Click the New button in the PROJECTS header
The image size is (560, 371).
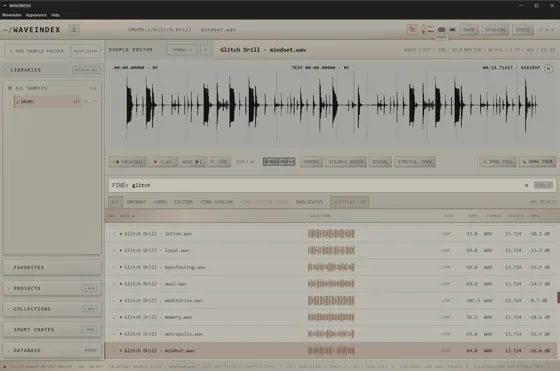tap(89, 288)
